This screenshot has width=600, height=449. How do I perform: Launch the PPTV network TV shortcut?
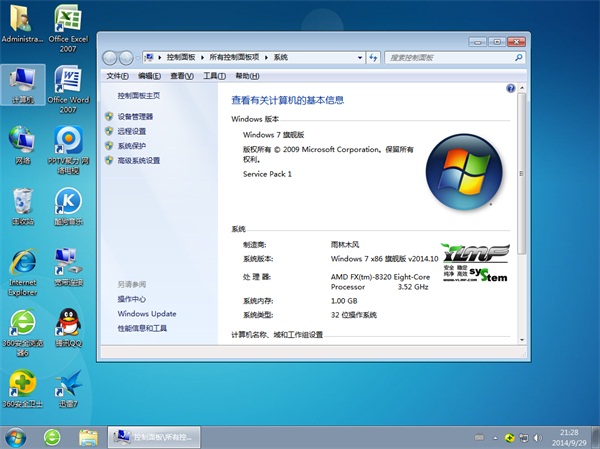pyautogui.click(x=68, y=150)
